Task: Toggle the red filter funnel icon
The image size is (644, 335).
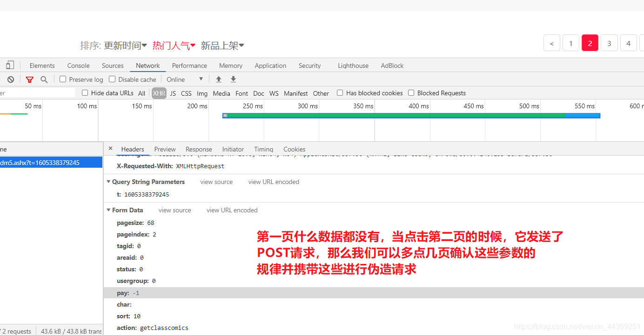Action: pyautogui.click(x=30, y=79)
